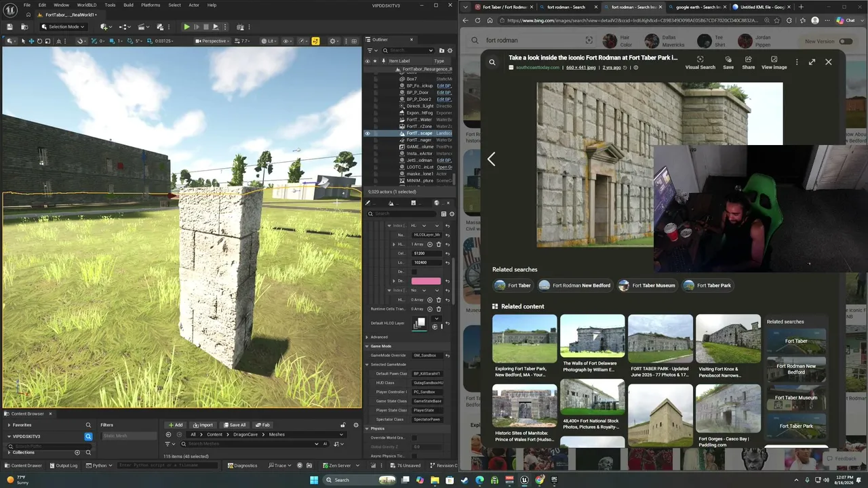This screenshot has height=488, width=868.
Task: Open the Trace dropdown in status bar
Action: pos(280,466)
